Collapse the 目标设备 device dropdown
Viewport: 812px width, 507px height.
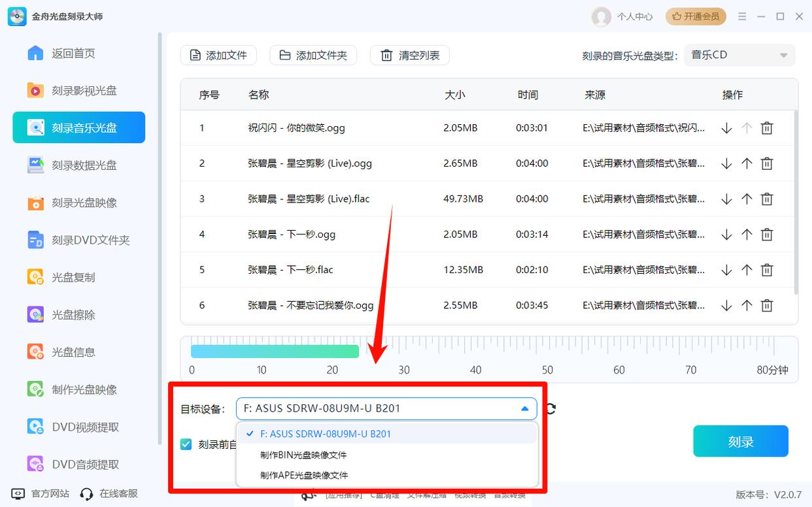tap(524, 408)
